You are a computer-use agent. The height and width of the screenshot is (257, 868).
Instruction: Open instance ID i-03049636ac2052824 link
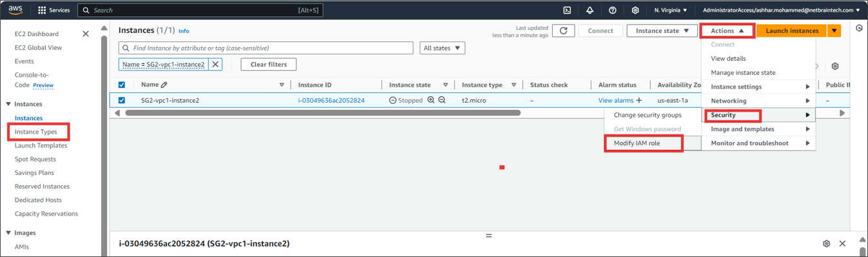point(331,101)
